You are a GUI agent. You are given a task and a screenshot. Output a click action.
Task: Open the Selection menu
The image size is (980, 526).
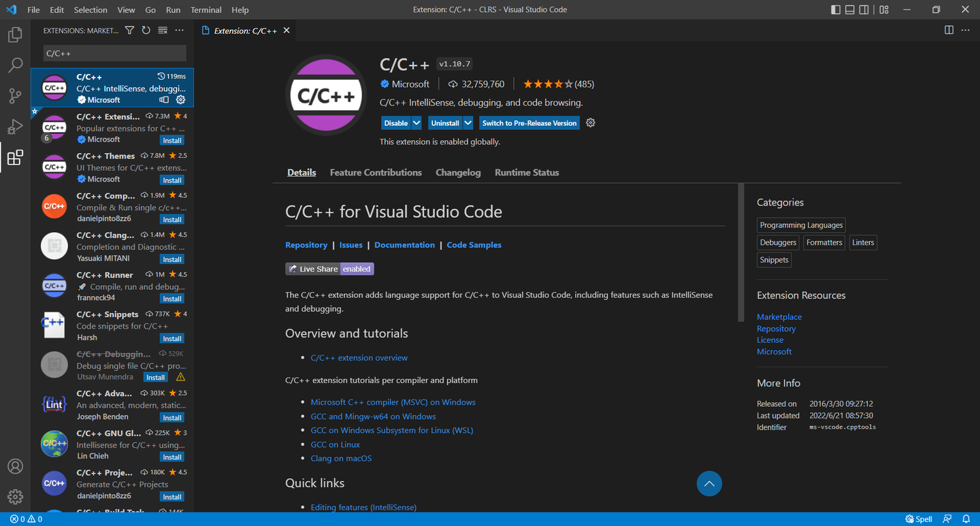pyautogui.click(x=91, y=10)
